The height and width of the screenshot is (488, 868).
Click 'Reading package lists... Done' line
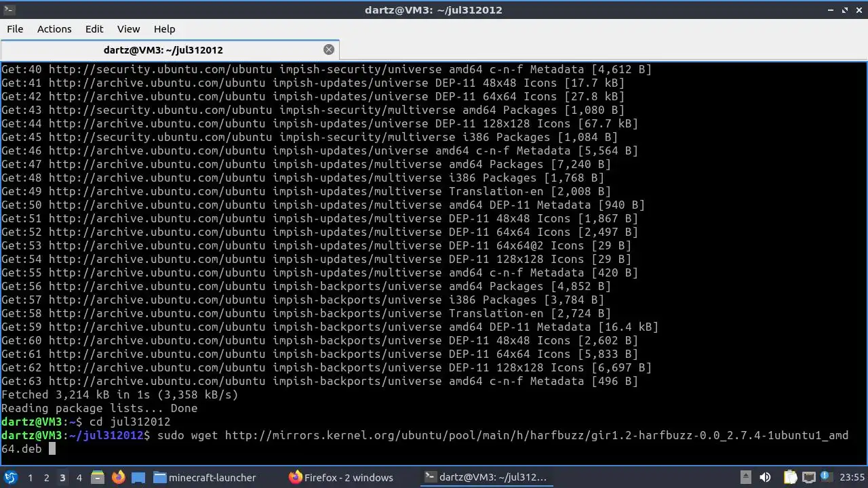pyautogui.click(x=100, y=408)
